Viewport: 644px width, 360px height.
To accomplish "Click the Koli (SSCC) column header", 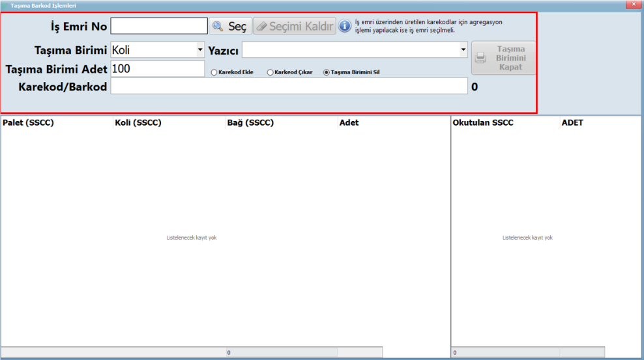I will pos(138,122).
